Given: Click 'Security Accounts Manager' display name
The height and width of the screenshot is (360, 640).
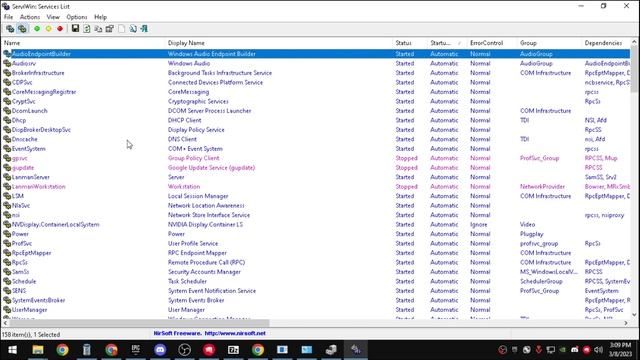Looking at the screenshot, I should [x=204, y=272].
